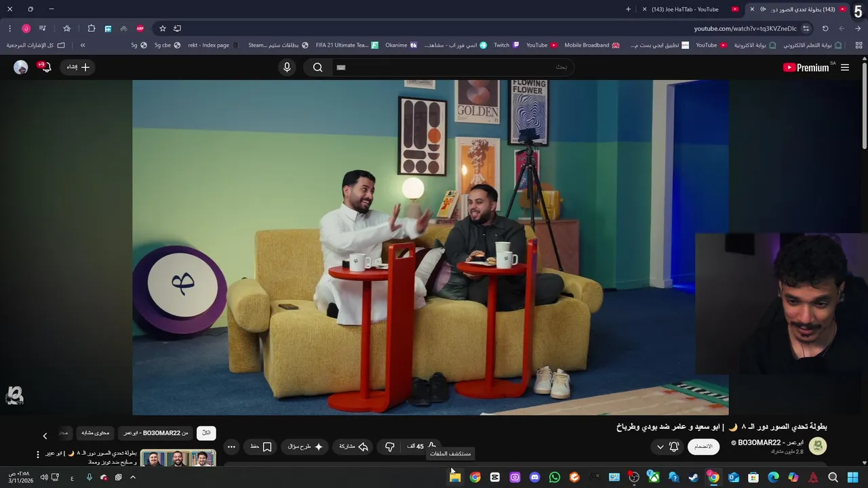Open the YouTube account avatar menu
This screenshot has width=868, height=488.
coord(21,67)
